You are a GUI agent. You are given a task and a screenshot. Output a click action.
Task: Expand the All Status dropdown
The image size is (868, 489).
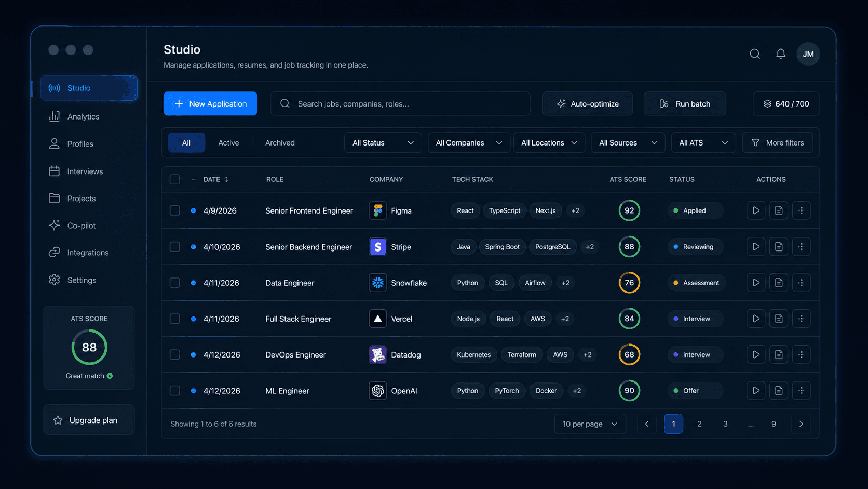click(383, 143)
